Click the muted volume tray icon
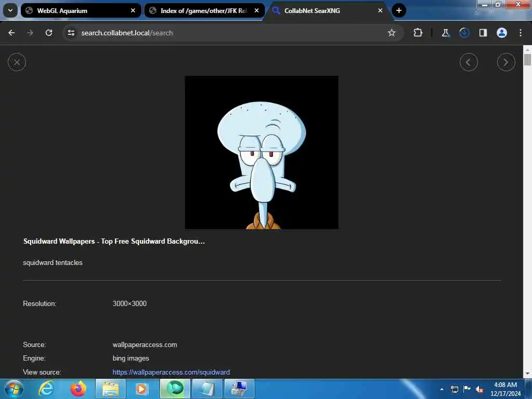This screenshot has width=532, height=399. [x=480, y=390]
